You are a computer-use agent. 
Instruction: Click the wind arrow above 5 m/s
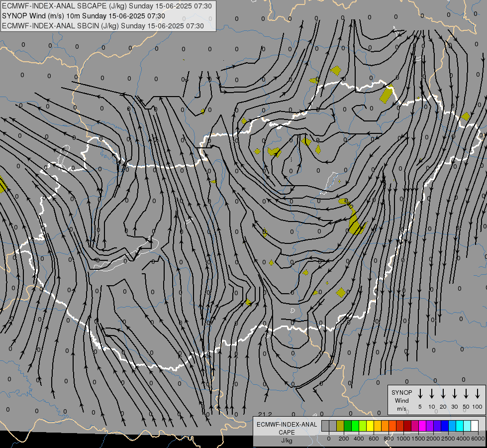click(x=420, y=394)
